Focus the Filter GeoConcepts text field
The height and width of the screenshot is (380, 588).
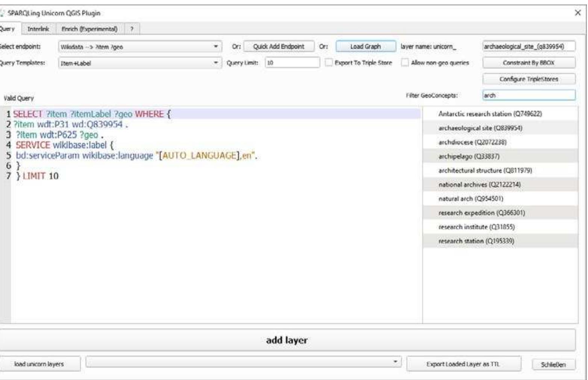pyautogui.click(x=528, y=95)
